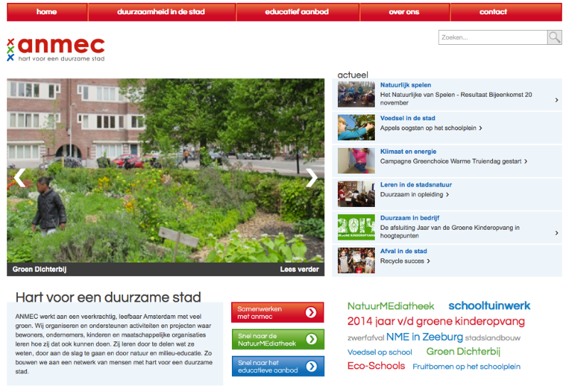
Task: Click the 'Eco-Schools' tag link
Action: [x=376, y=366]
